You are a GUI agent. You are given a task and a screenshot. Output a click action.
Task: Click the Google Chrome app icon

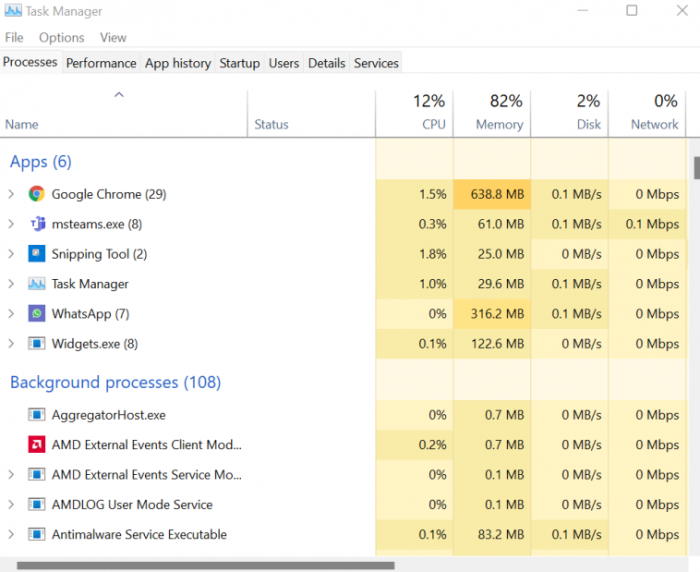pyautogui.click(x=37, y=194)
